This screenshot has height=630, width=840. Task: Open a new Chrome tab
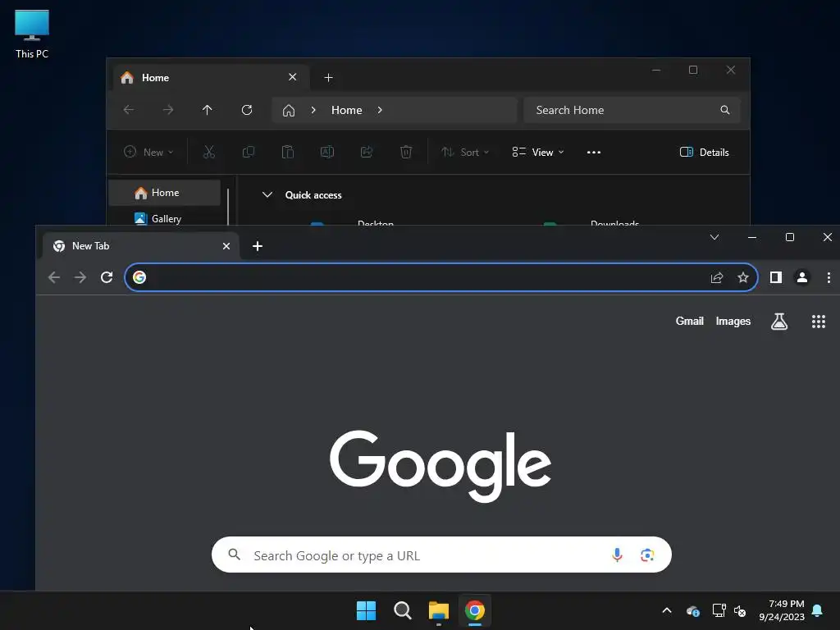pyautogui.click(x=257, y=246)
